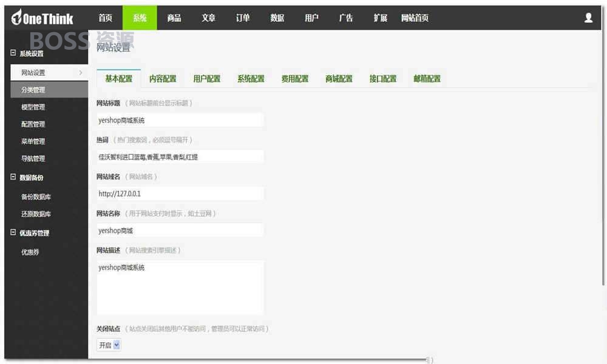
Task: Collapse the 系统设置 sidebar section
Action: pyautogui.click(x=13, y=53)
